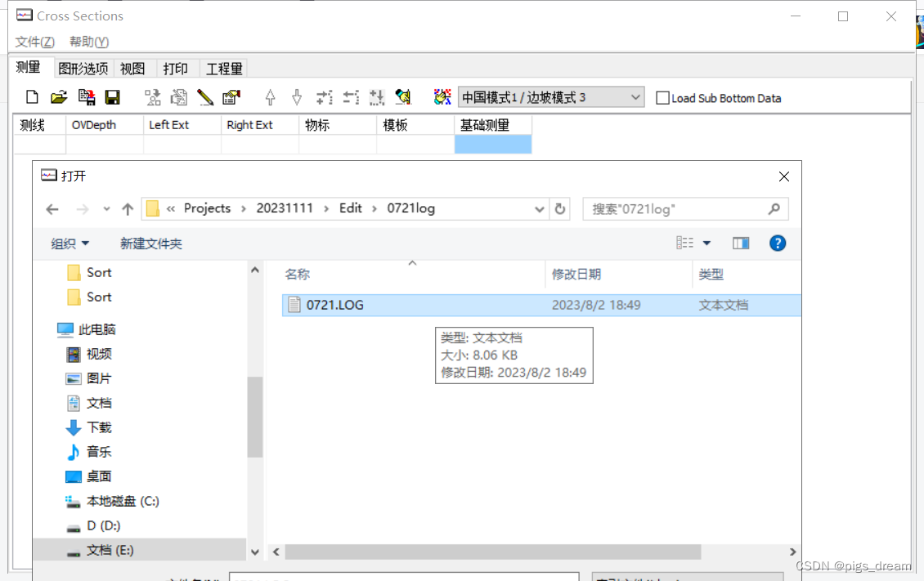Click the hand-with-eraser toolbar icon
Viewport: 924px width, 581px height.
click(403, 97)
